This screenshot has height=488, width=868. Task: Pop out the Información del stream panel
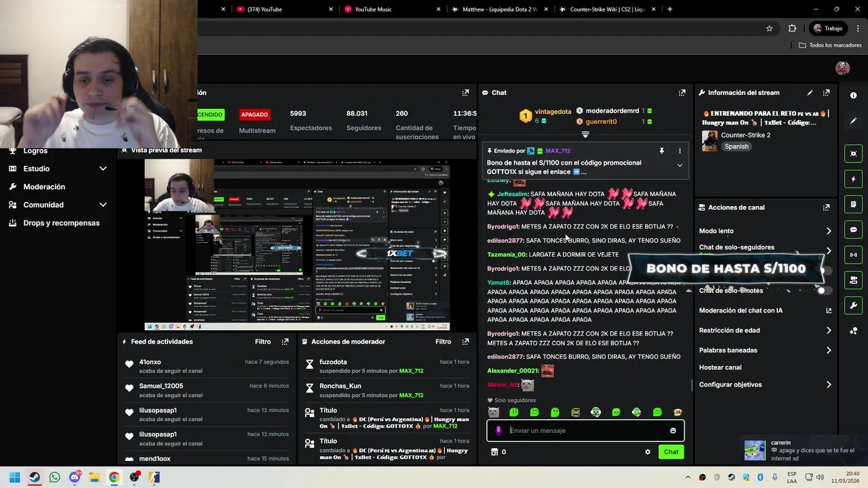click(x=826, y=93)
